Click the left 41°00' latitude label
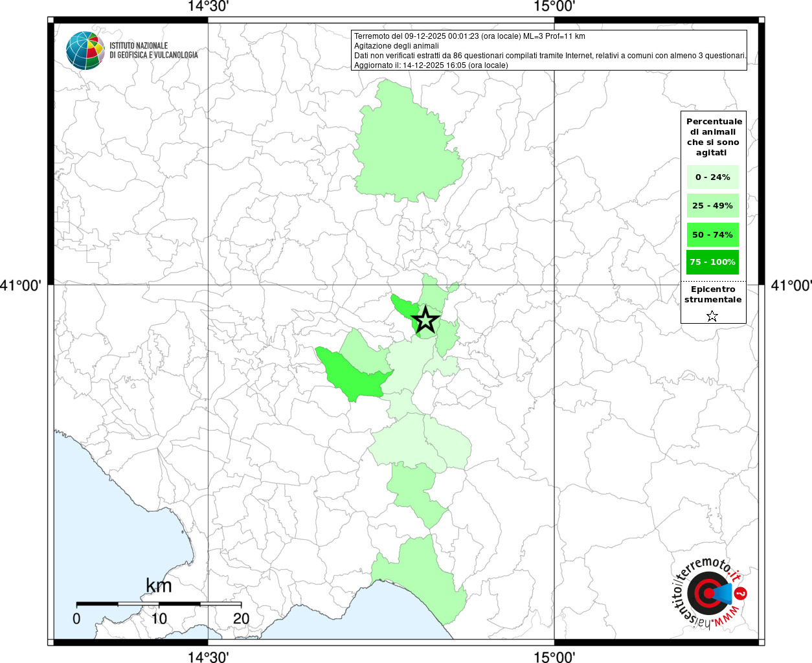The image size is (812, 663). click(x=21, y=285)
